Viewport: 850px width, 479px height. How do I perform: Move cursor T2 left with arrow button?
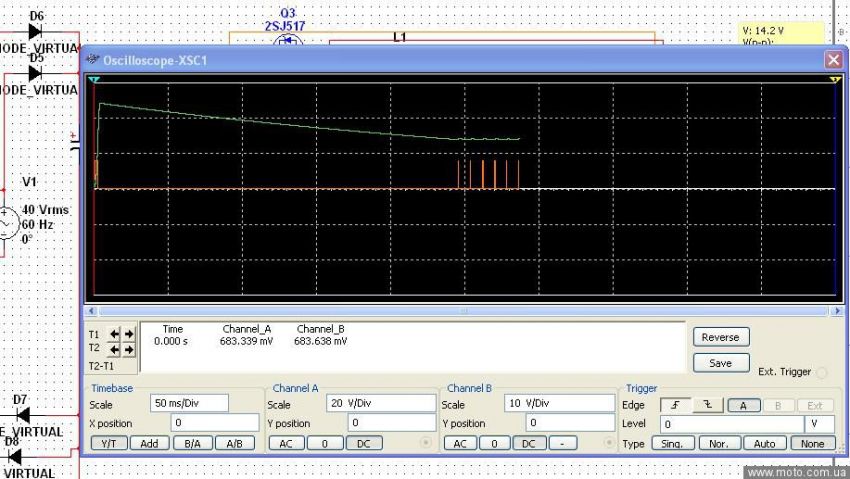click(114, 350)
